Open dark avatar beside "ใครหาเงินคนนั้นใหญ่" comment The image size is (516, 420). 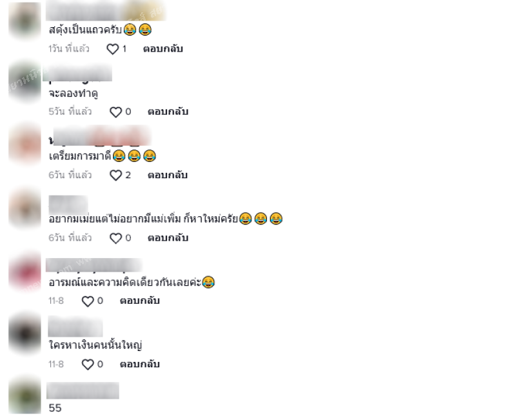[25, 334]
